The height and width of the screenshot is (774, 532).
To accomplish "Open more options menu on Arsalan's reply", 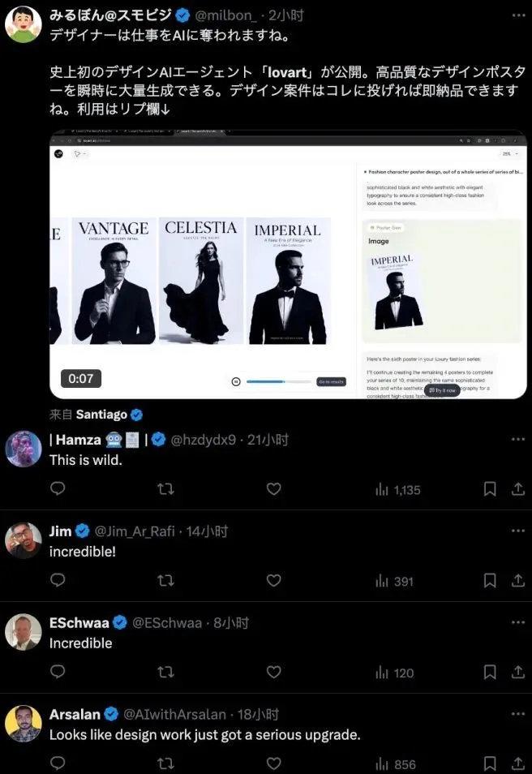I will [x=518, y=714].
